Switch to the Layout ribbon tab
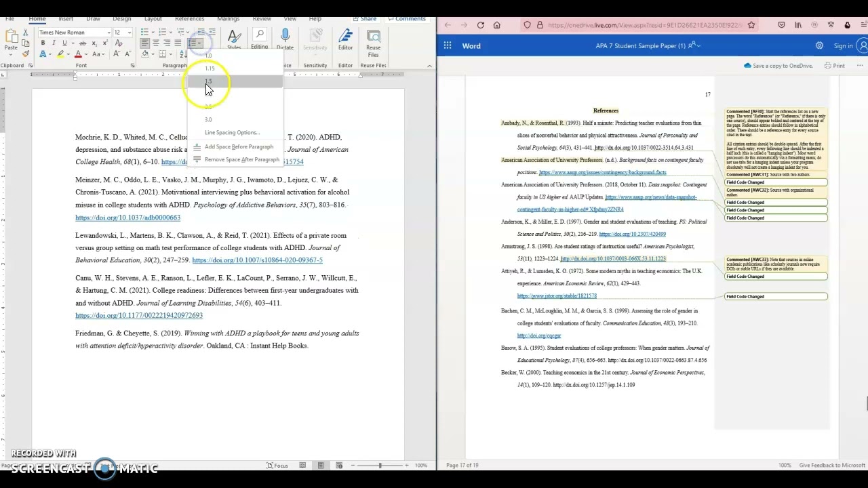This screenshot has width=868, height=488. pos(153,19)
